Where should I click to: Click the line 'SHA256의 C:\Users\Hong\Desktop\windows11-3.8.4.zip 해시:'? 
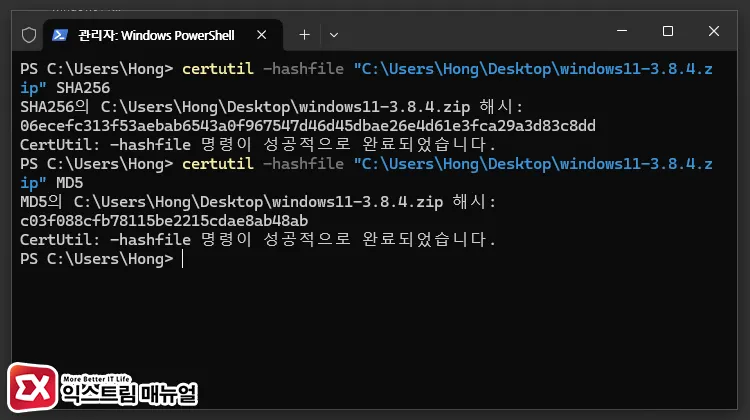pos(271,107)
